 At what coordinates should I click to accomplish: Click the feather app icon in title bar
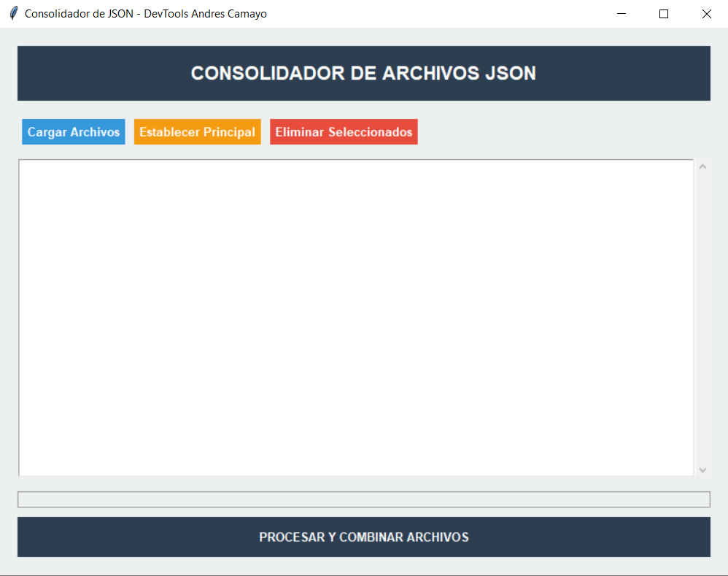point(13,14)
